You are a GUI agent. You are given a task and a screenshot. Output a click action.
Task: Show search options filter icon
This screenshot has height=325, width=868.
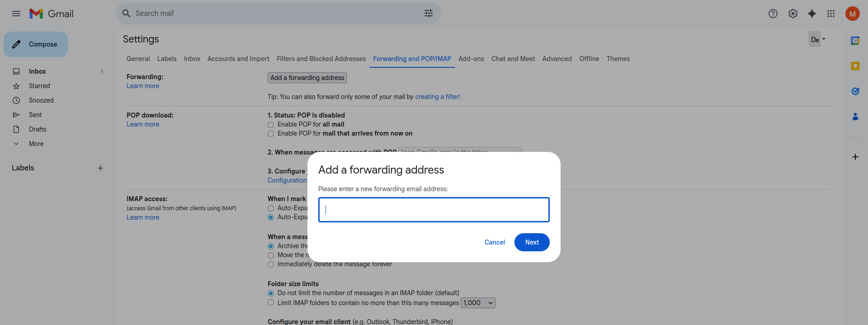coord(429,14)
